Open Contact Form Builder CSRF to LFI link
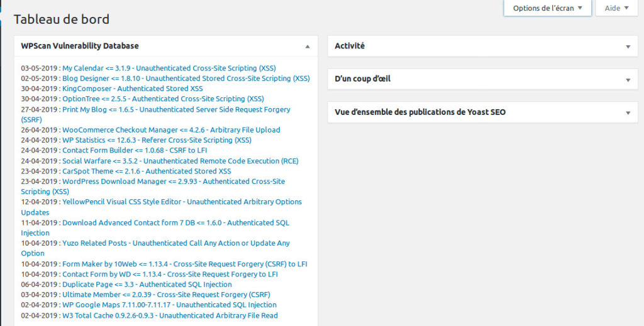This screenshot has height=326, width=644. 135,151
